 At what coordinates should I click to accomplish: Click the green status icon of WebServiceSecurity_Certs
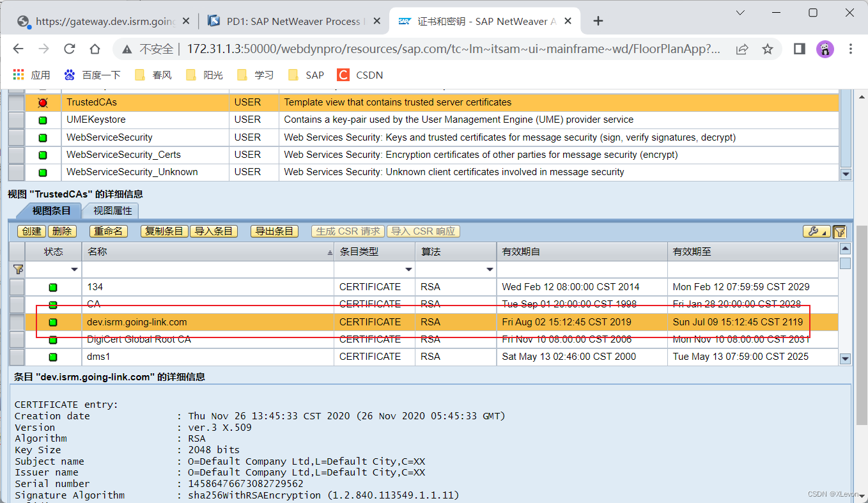(43, 155)
